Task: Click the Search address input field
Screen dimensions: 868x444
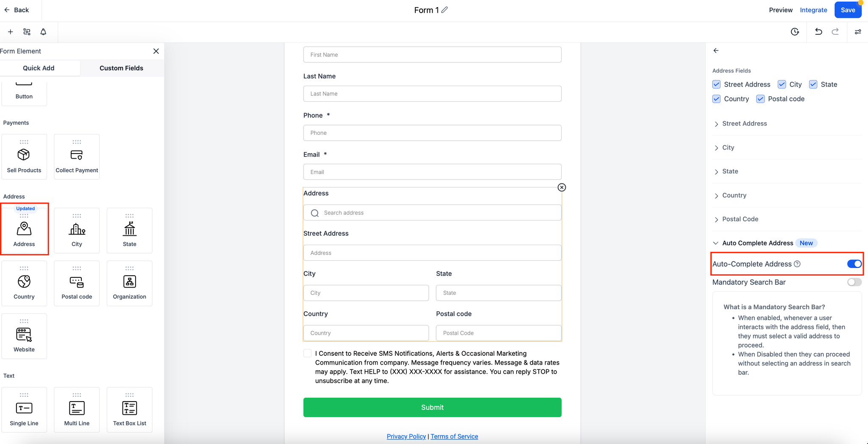Action: [x=432, y=212]
